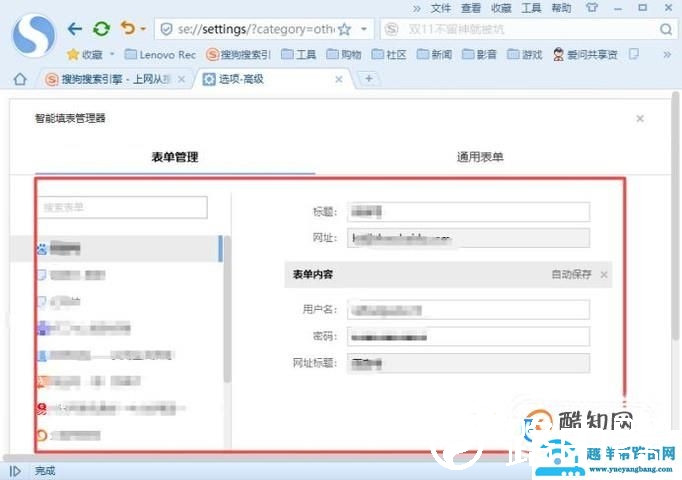The width and height of the screenshot is (682, 480).
Task: Close the 智能填表管理器 dialog
Action: [x=640, y=118]
